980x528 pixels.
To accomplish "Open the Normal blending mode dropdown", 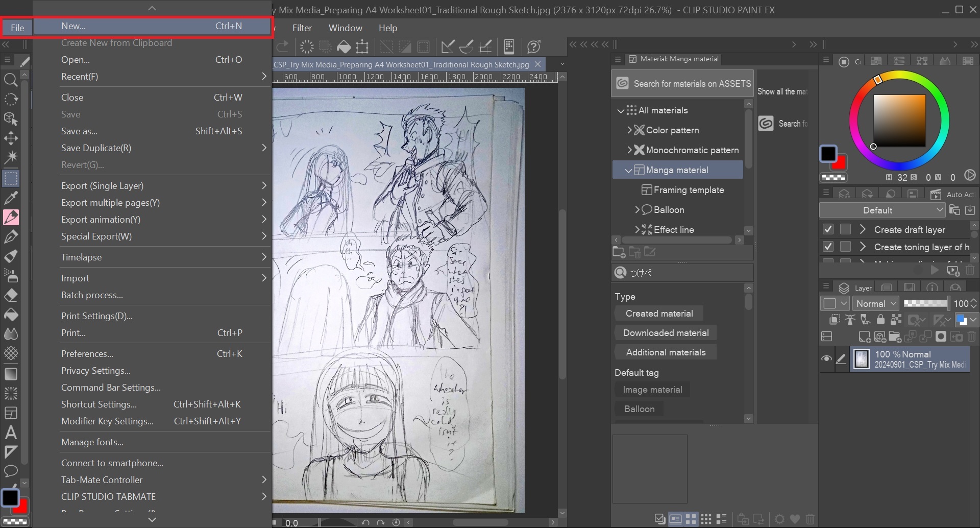I will (x=876, y=303).
